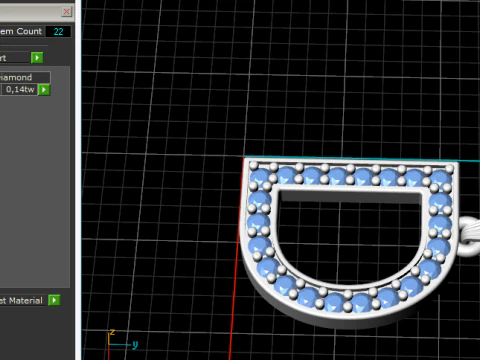Click the Diamond gem type field
The height and width of the screenshot is (360, 480).
click(x=25, y=77)
